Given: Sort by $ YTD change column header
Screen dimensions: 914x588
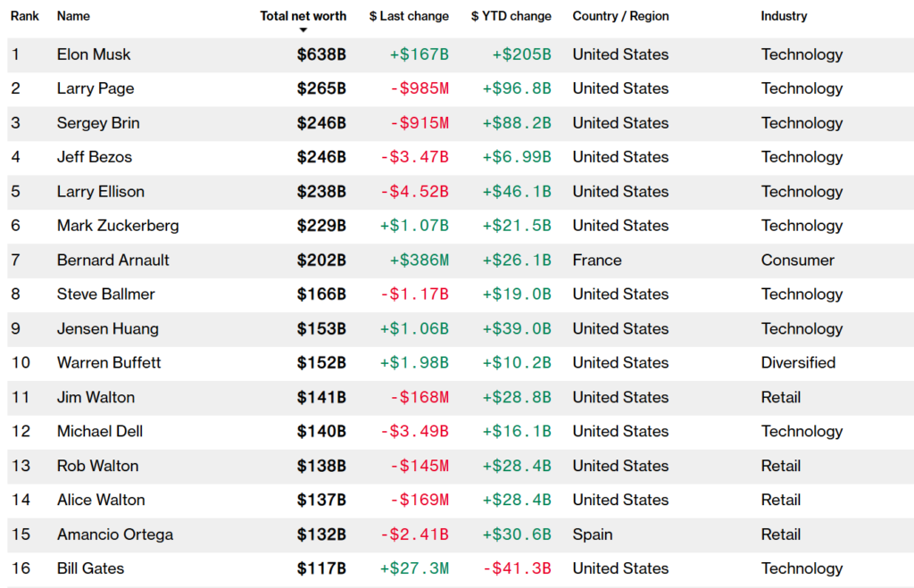Looking at the screenshot, I should (x=511, y=16).
